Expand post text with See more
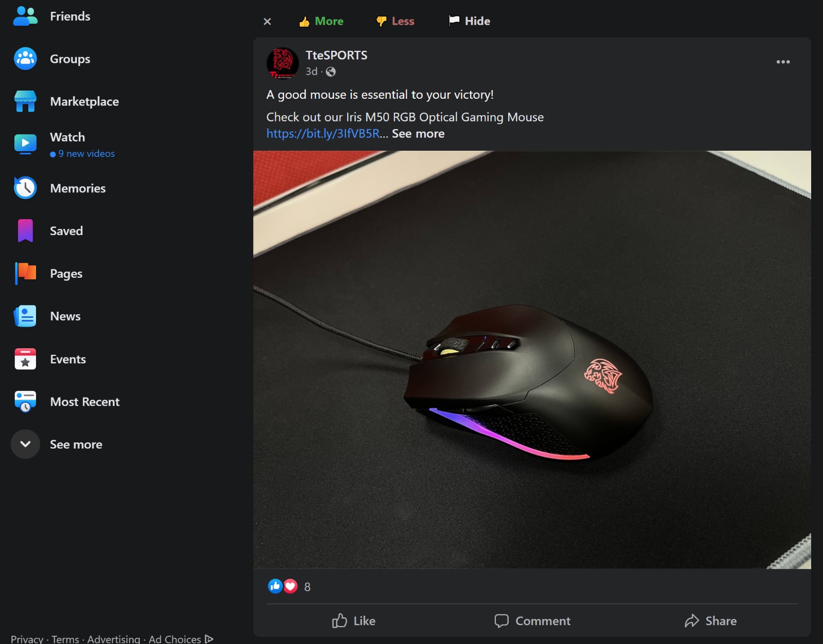 pos(418,134)
